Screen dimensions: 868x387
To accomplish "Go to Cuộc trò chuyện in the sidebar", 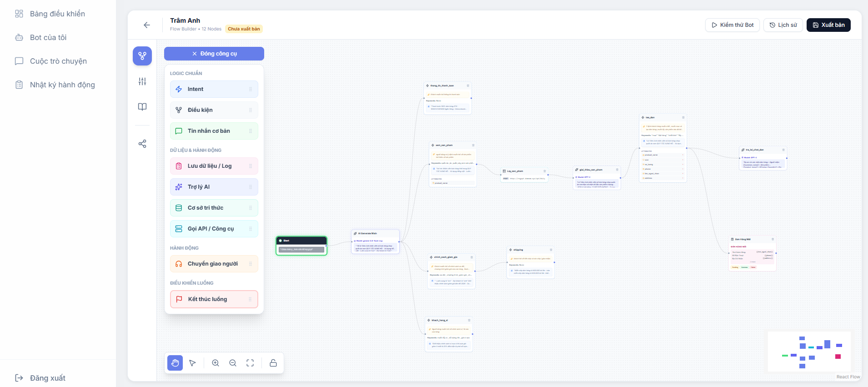I will pyautogui.click(x=58, y=61).
